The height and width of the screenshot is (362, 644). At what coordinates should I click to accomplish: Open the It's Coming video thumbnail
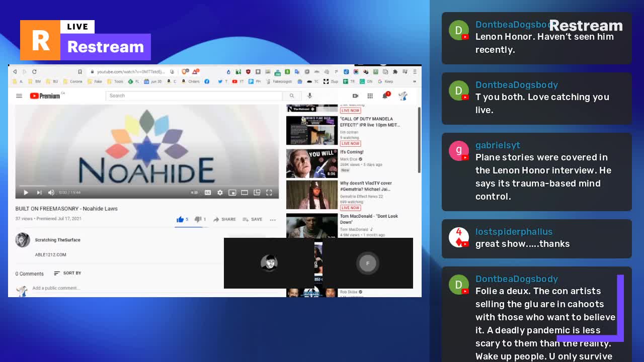click(312, 163)
